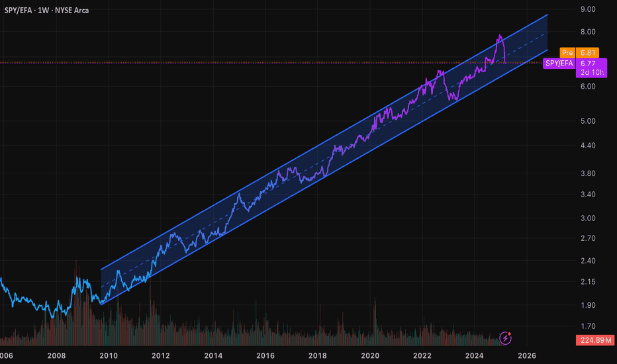The image size is (617, 364).
Task: Click the 2.70 price axis label
Action: (x=588, y=238)
